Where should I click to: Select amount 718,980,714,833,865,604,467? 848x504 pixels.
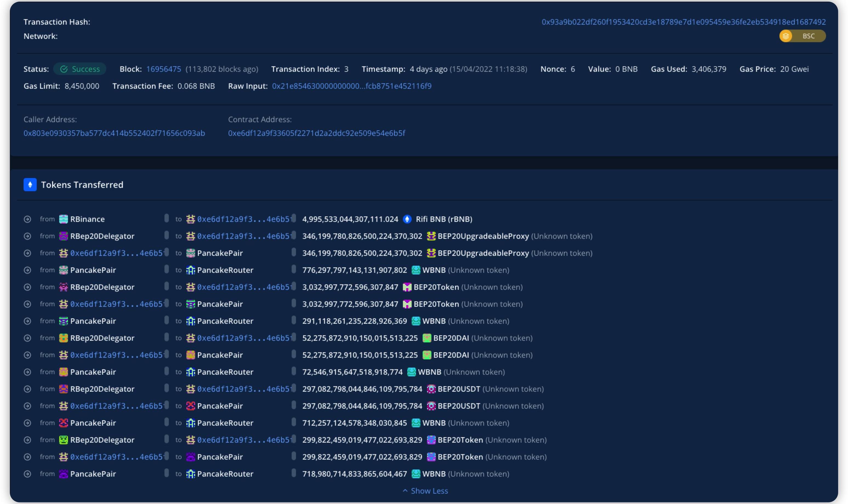[x=355, y=474]
